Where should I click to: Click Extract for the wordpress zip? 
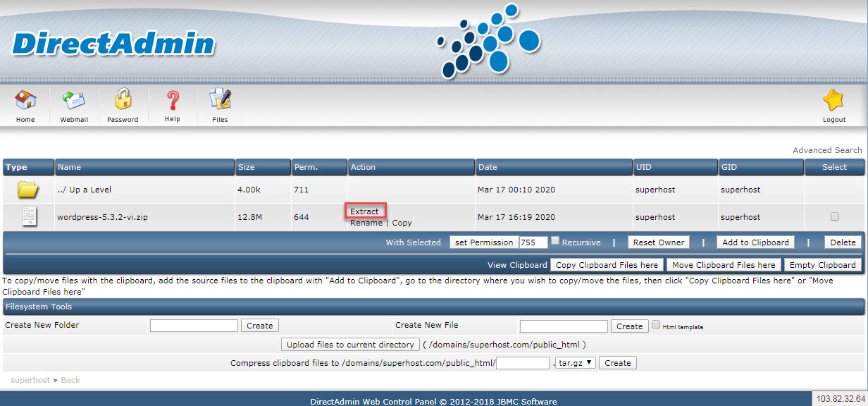tap(364, 211)
